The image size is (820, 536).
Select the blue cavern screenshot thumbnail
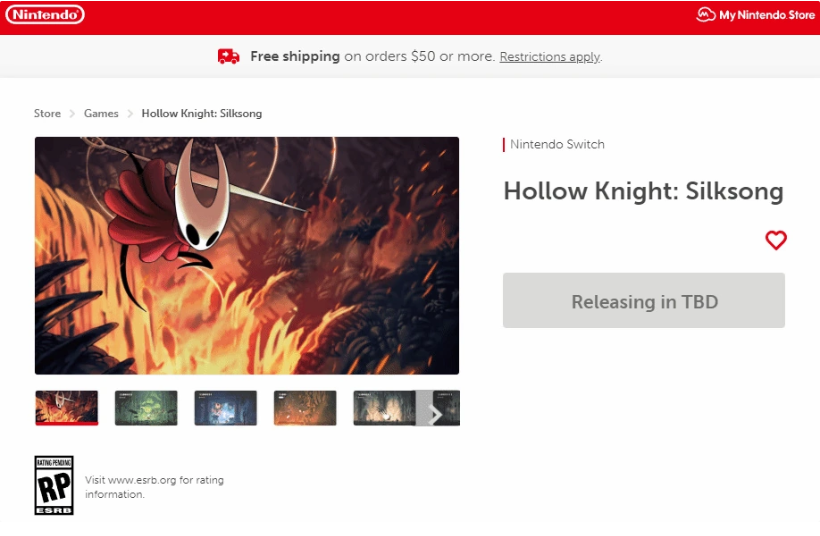[225, 407]
